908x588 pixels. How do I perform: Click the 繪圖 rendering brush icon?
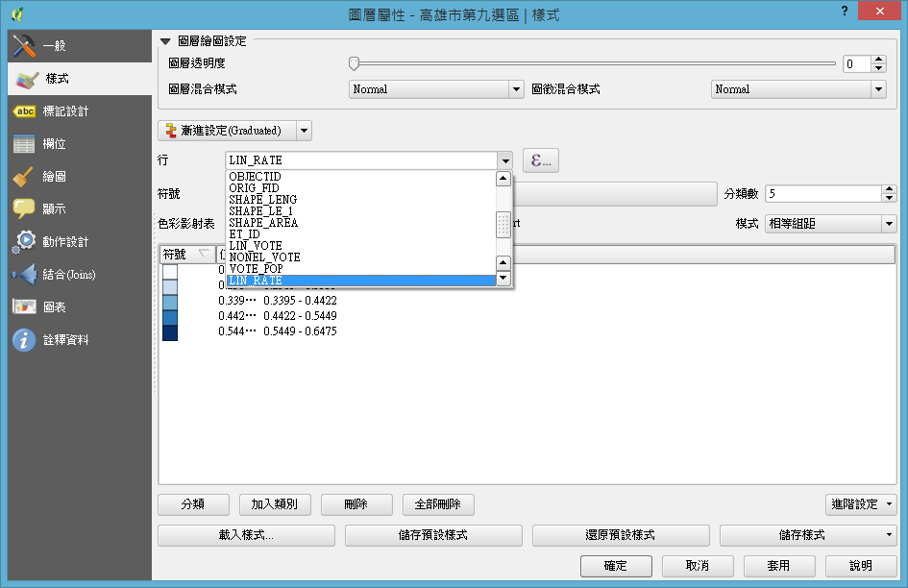point(24,177)
